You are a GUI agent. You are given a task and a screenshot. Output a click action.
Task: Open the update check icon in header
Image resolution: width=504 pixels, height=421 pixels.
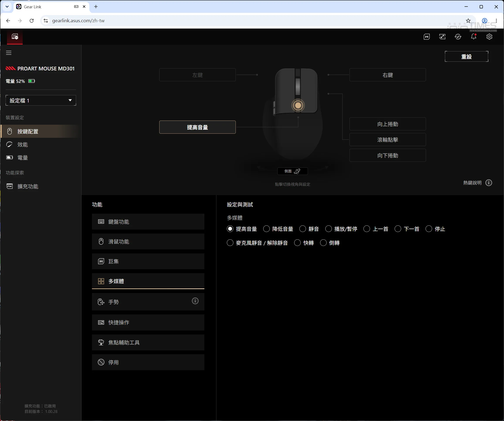tap(458, 37)
